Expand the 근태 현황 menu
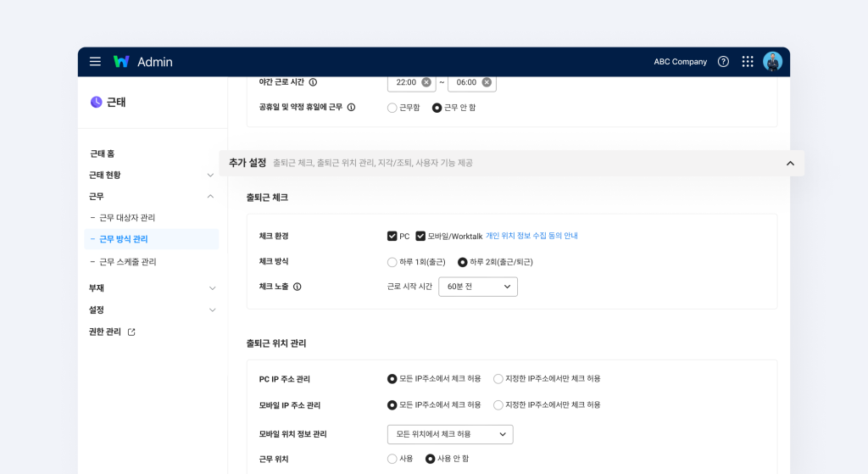 210,175
